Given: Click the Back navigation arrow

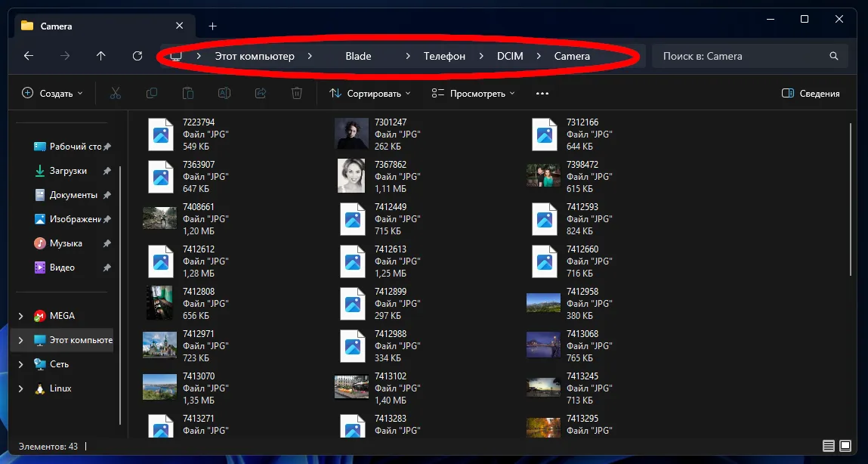Looking at the screenshot, I should (29, 56).
